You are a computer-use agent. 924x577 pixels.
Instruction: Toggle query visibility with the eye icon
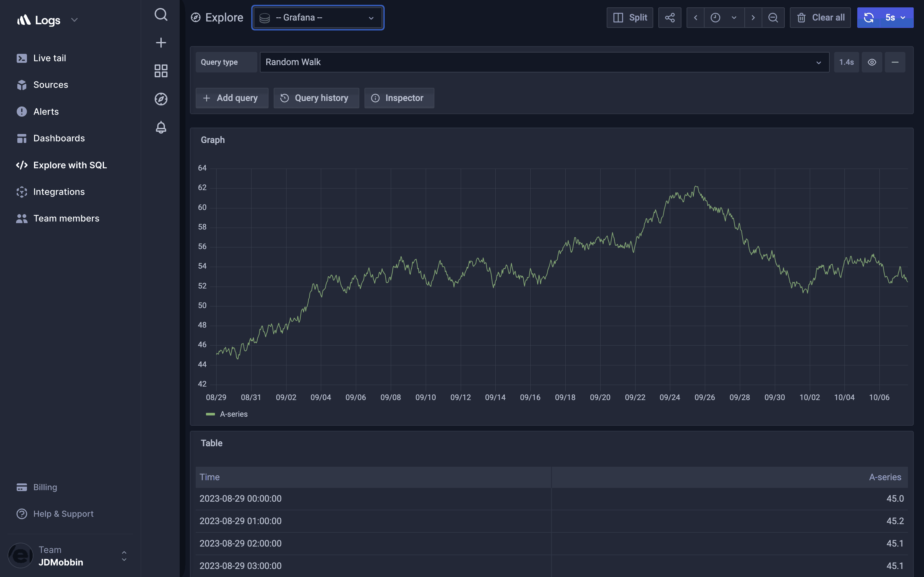(x=872, y=62)
